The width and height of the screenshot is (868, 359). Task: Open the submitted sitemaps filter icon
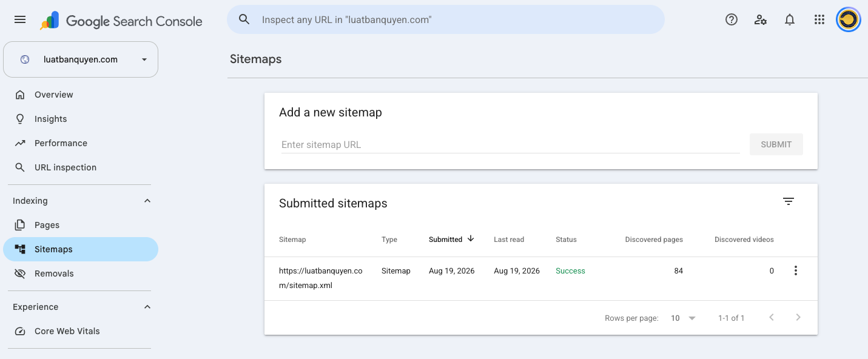pyautogui.click(x=789, y=201)
